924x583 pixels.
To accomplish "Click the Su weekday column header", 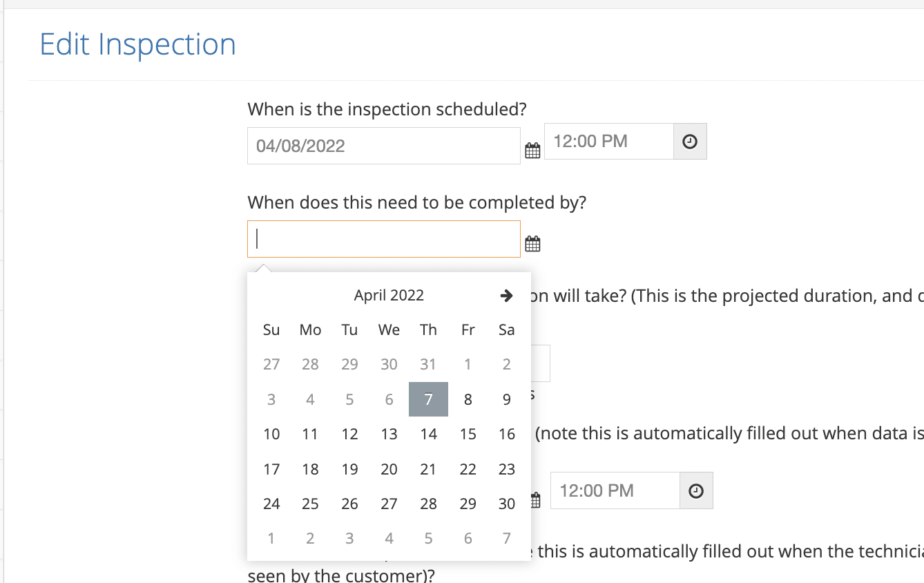I will [271, 329].
